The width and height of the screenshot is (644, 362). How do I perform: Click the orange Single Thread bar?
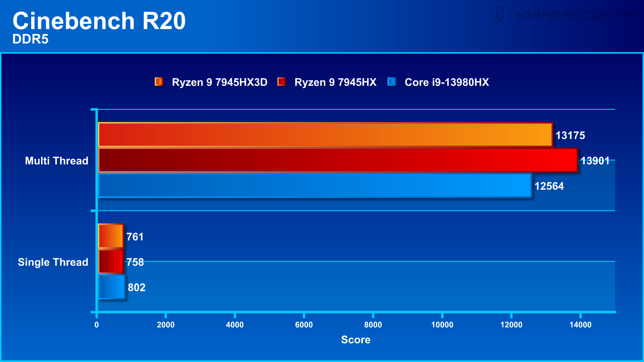point(111,236)
